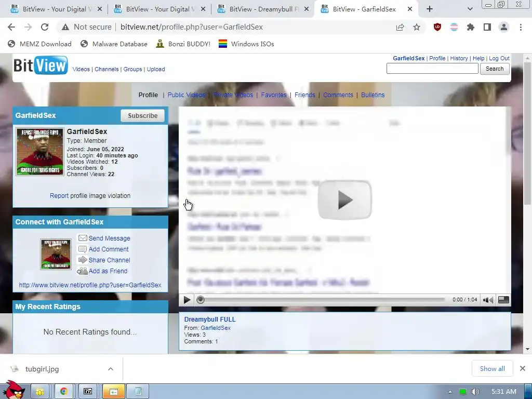Viewport: 532px width, 399px height.
Task: Open the Malware Database bookmark
Action: tap(114, 44)
